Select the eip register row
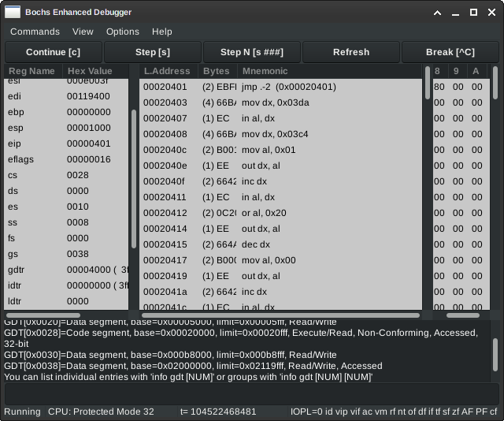 pyautogui.click(x=66, y=143)
